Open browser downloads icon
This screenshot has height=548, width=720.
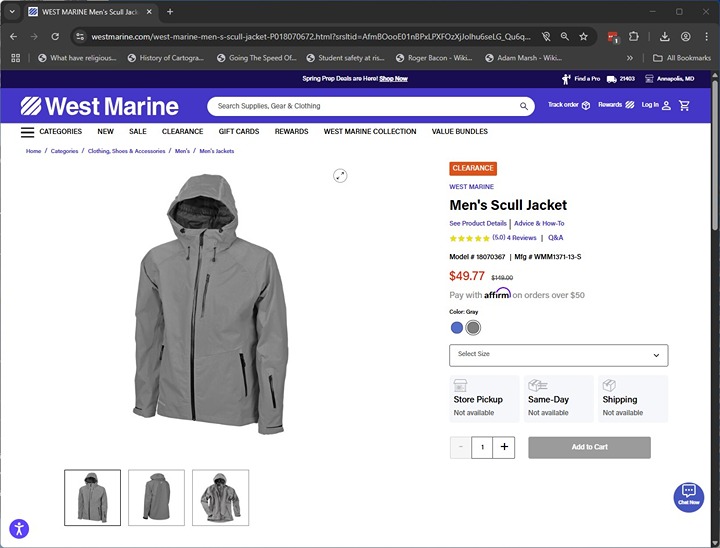[x=664, y=36]
